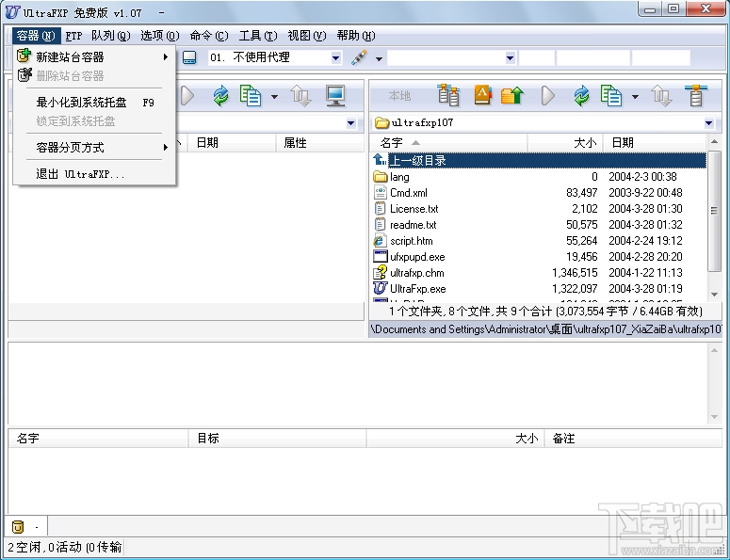Click right pane grey play arrow icon
Viewport: 730px width, 560px height.
pyautogui.click(x=548, y=96)
